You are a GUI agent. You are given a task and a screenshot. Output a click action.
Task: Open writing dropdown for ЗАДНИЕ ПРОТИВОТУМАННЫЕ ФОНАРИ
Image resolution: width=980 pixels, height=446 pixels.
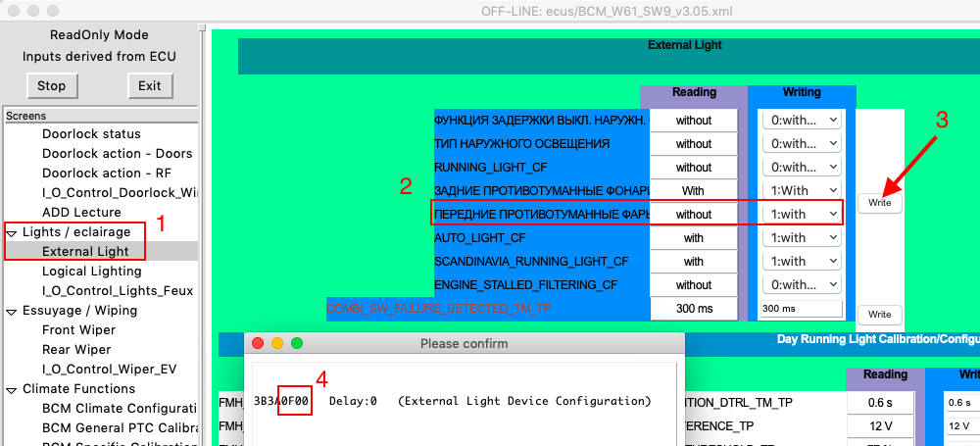[x=802, y=191]
